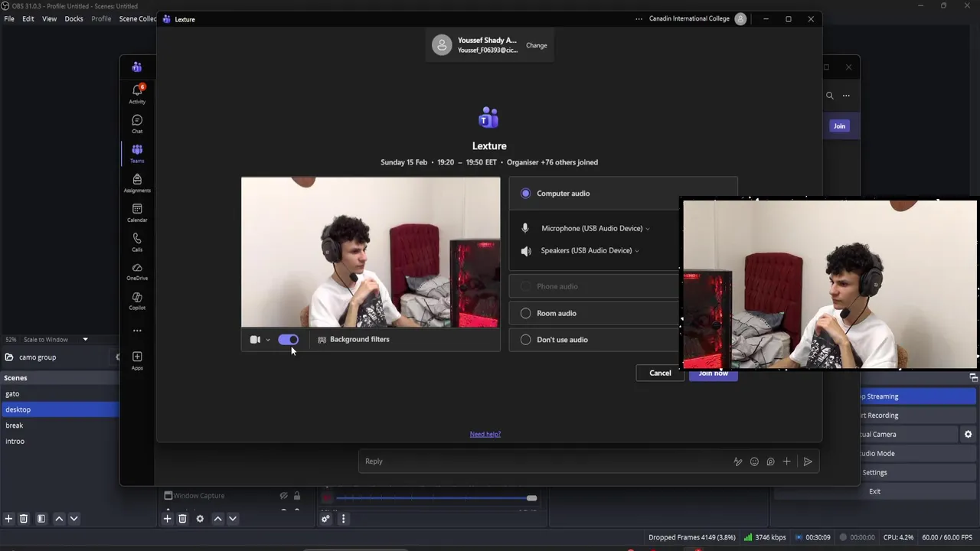Add a scene in OBS Scenes toolbar
The image size is (980, 551).
[8, 519]
